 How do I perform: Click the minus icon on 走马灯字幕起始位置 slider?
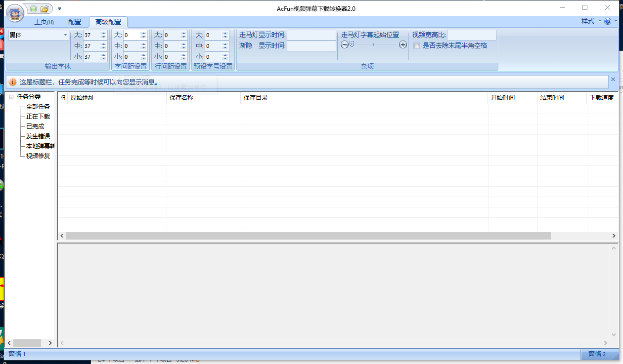click(x=345, y=44)
